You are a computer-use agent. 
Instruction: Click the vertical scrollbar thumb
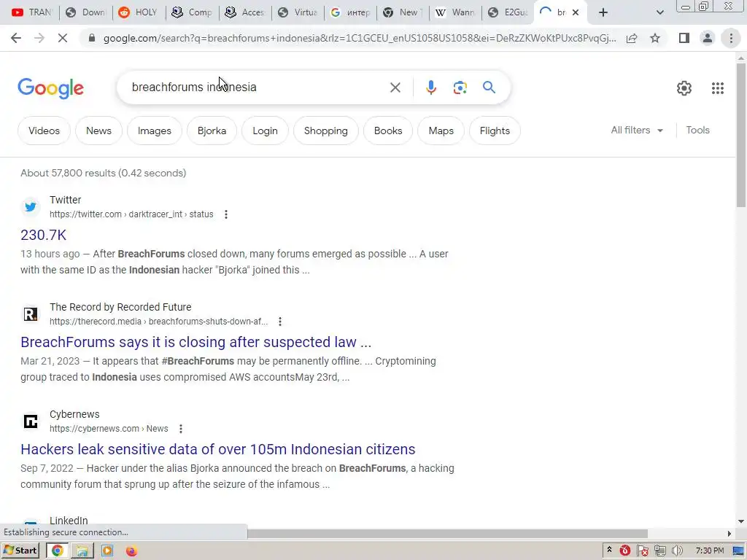coord(741,135)
